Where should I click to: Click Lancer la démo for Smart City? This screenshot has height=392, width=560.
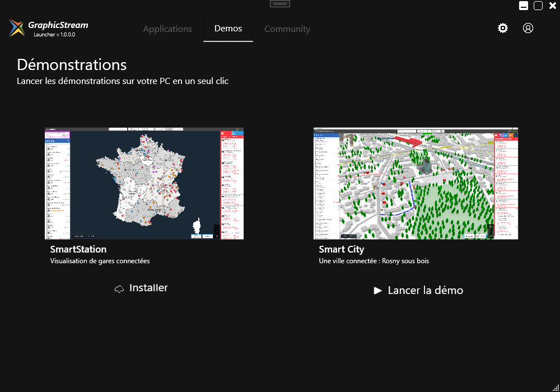click(418, 290)
